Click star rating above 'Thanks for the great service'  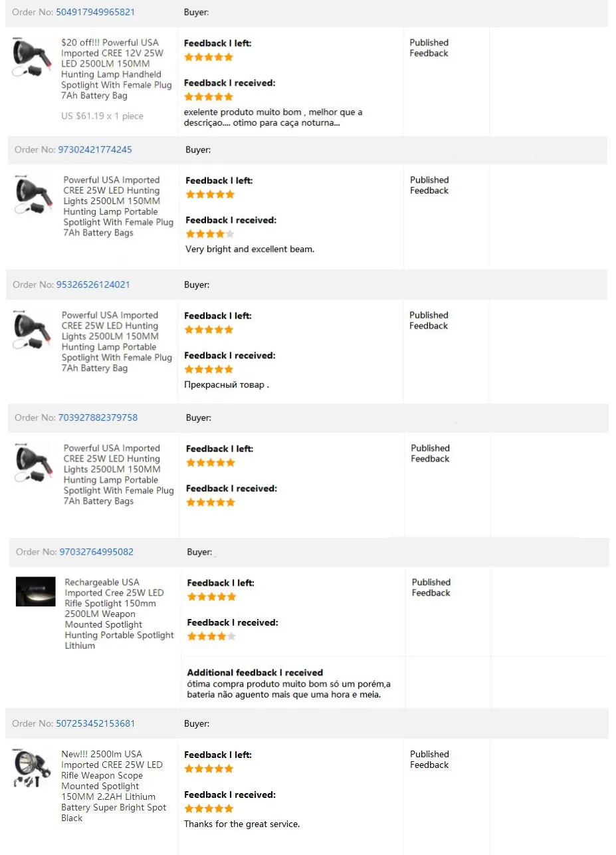209,808
